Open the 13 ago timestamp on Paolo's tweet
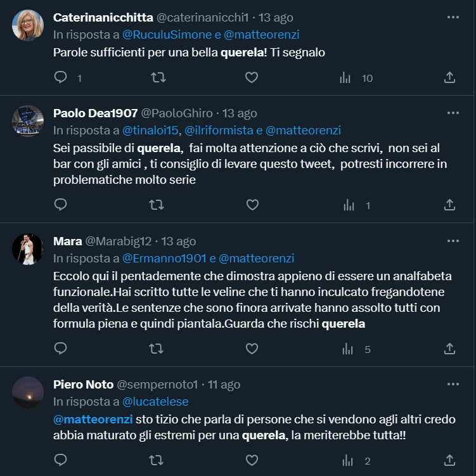 tap(240, 113)
